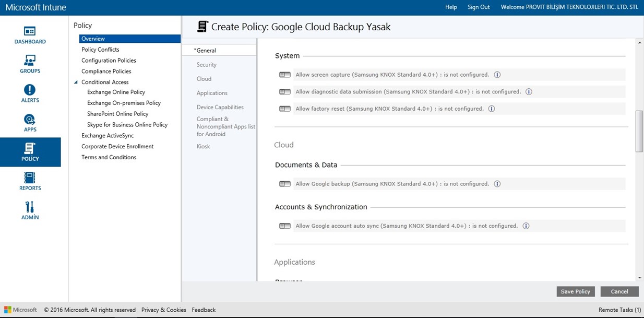Open the Feedback link
644x318 pixels.
pyautogui.click(x=204, y=310)
